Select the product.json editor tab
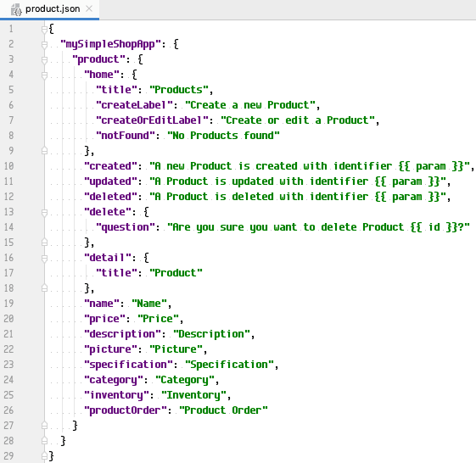Viewport: 476px width, 463px height. click(49, 9)
